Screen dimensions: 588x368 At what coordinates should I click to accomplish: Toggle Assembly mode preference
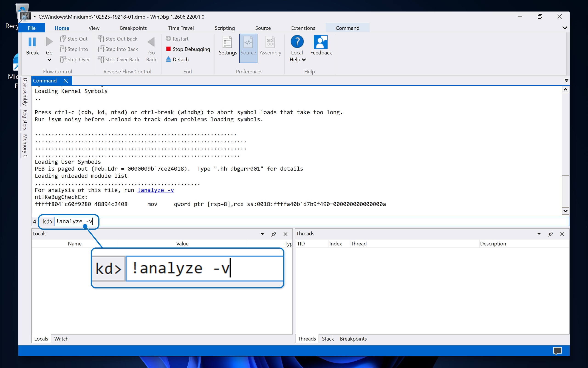(x=270, y=46)
